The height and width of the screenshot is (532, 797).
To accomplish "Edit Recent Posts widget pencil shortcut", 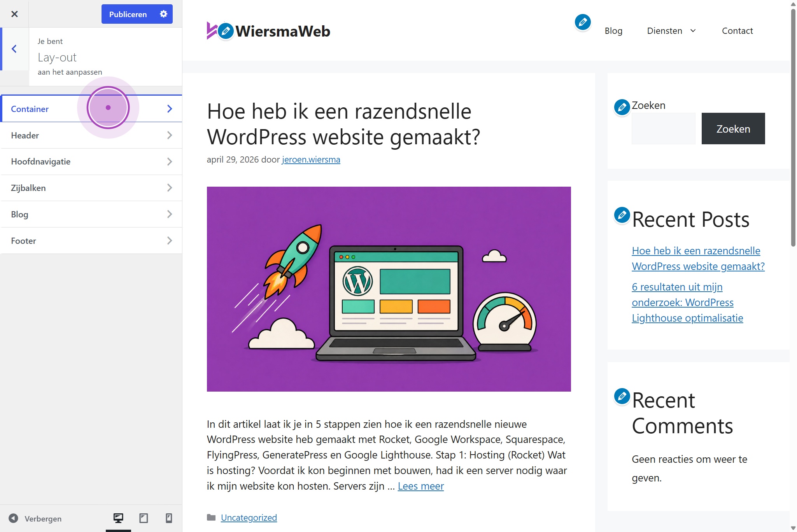I will (622, 215).
